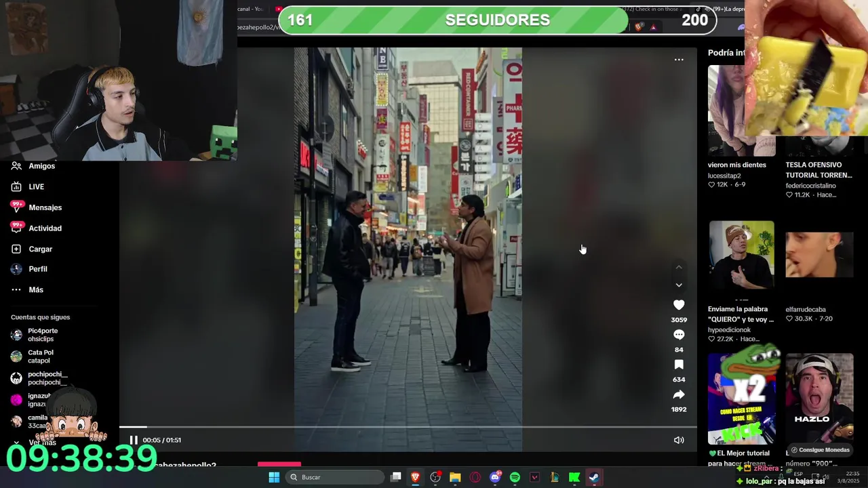This screenshot has width=868, height=488.
Task: Click the Perfil avatar icon
Action: click(16, 269)
